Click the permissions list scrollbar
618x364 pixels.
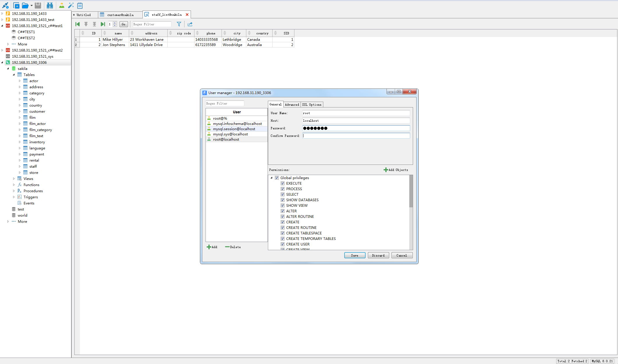point(411,191)
